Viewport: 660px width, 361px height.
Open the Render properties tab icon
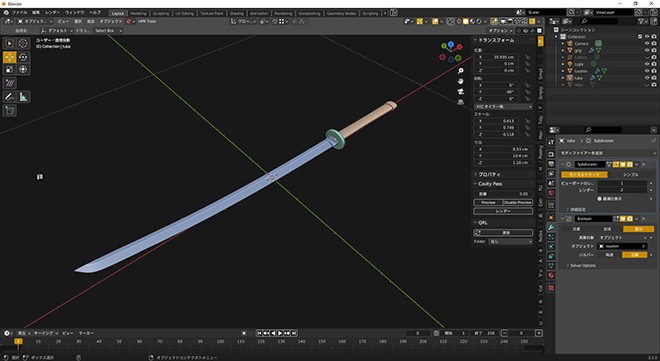coord(551,154)
